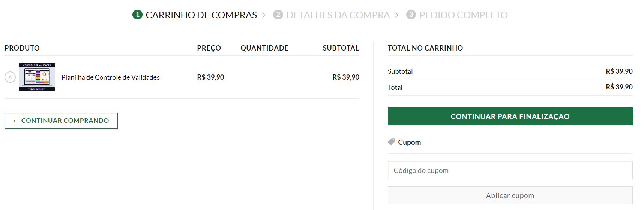Open the Controle de Validades product thumbnail
This screenshot has height=210, width=644.
[37, 77]
